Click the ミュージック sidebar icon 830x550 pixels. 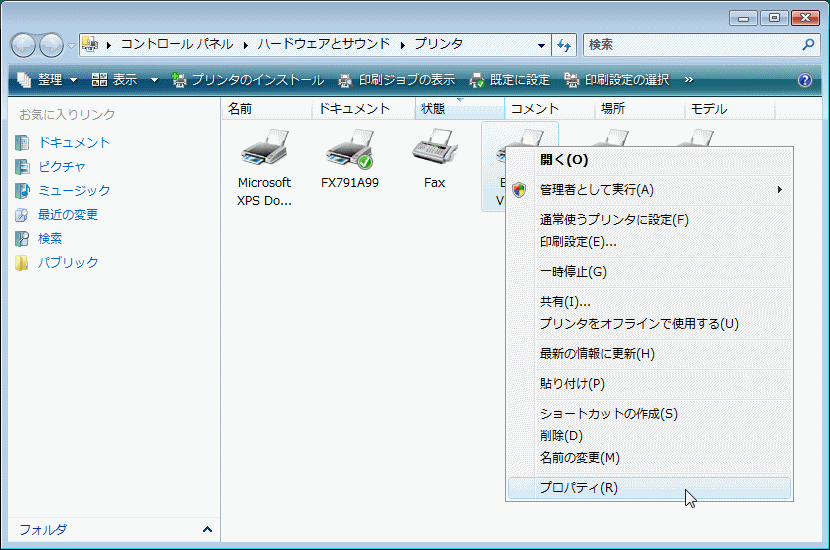coord(22,191)
